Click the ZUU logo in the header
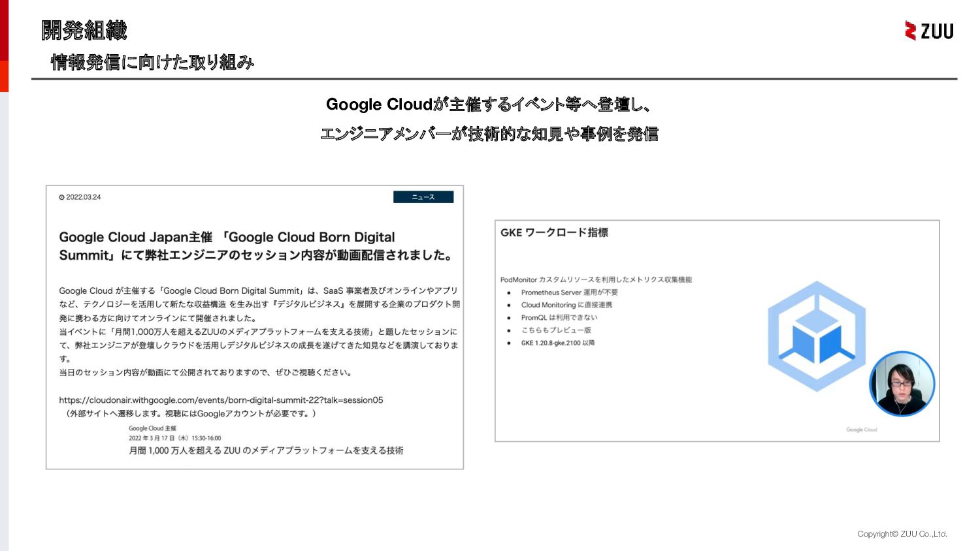Screen dimensions: 980x551 (x=929, y=31)
